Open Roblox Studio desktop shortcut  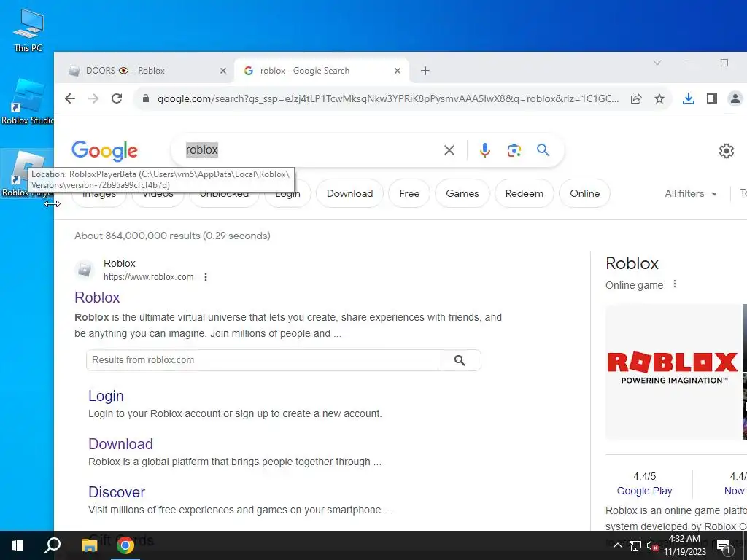tap(27, 101)
